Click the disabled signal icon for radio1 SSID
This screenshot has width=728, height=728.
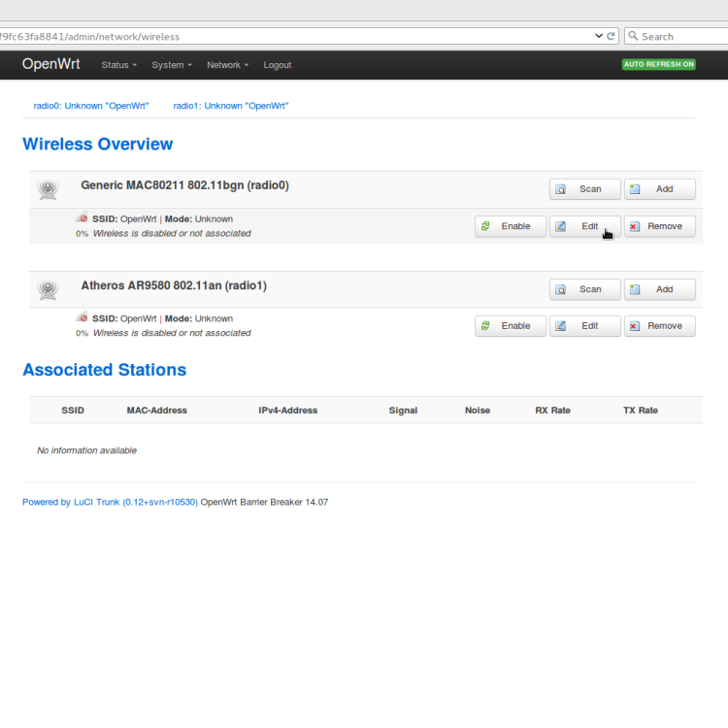click(83, 317)
